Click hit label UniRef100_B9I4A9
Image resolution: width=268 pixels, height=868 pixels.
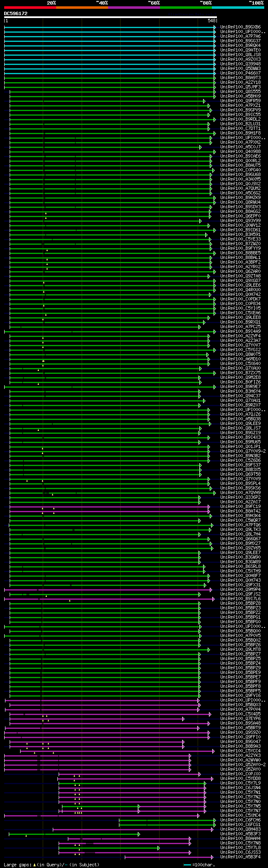tap(240, 332)
